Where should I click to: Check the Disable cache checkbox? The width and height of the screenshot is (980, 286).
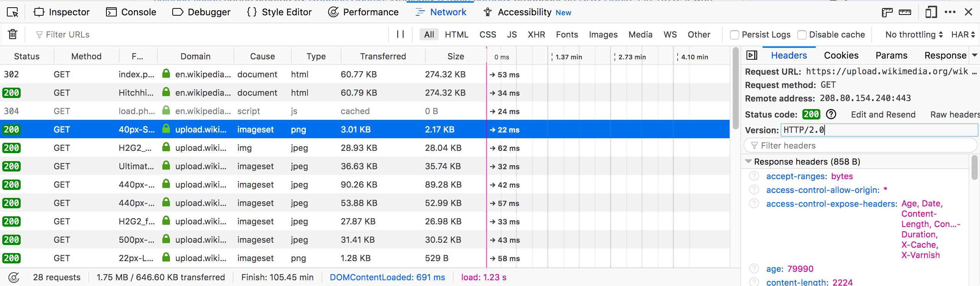pos(802,35)
